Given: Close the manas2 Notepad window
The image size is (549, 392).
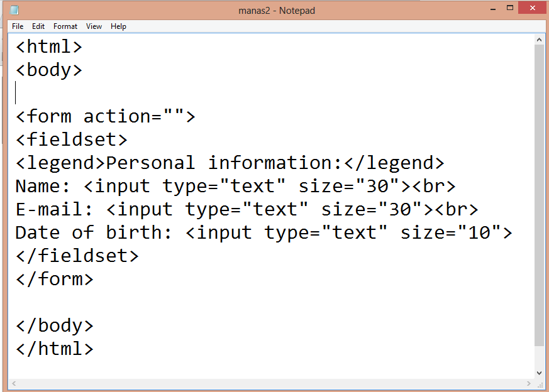Looking at the screenshot, I should tap(532, 8).
